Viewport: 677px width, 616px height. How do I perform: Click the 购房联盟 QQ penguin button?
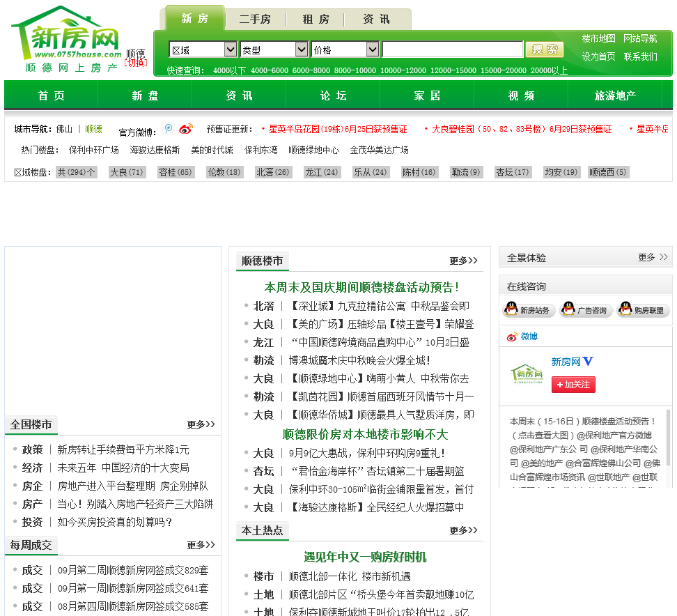[643, 309]
